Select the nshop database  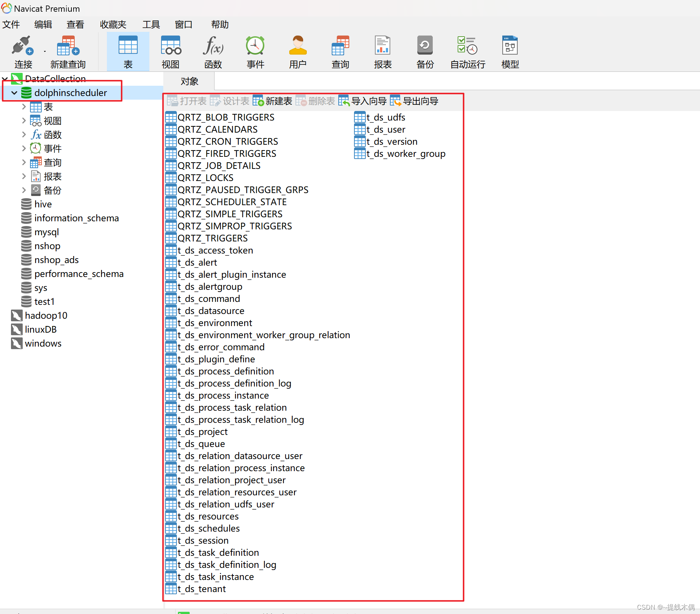pos(47,246)
